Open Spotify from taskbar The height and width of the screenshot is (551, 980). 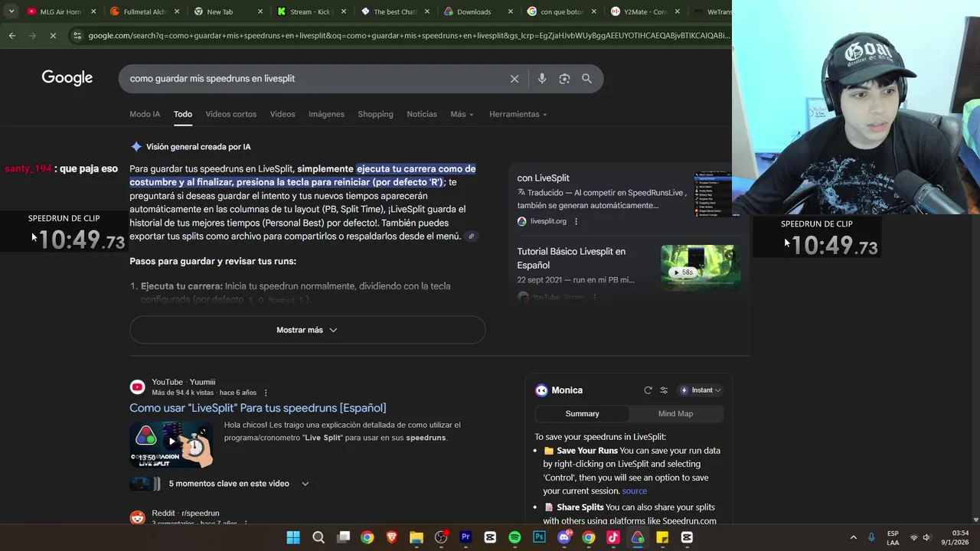(x=514, y=537)
